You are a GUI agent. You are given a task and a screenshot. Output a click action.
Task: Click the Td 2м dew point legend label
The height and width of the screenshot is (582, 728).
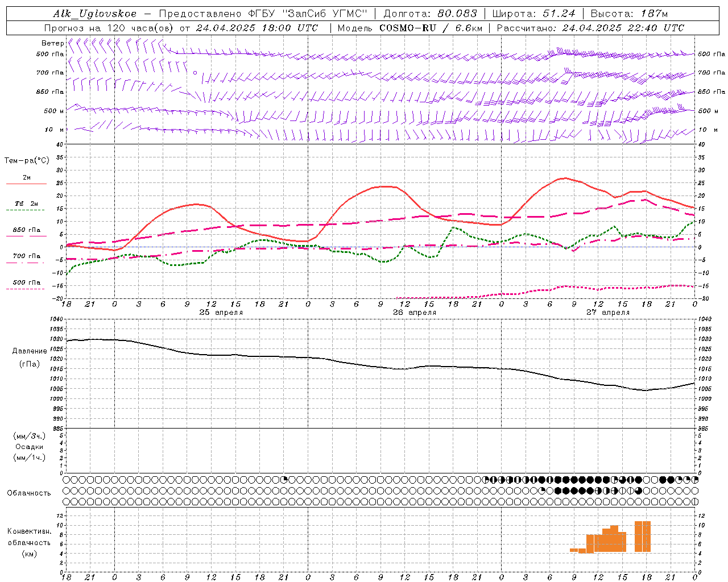pyautogui.click(x=27, y=203)
